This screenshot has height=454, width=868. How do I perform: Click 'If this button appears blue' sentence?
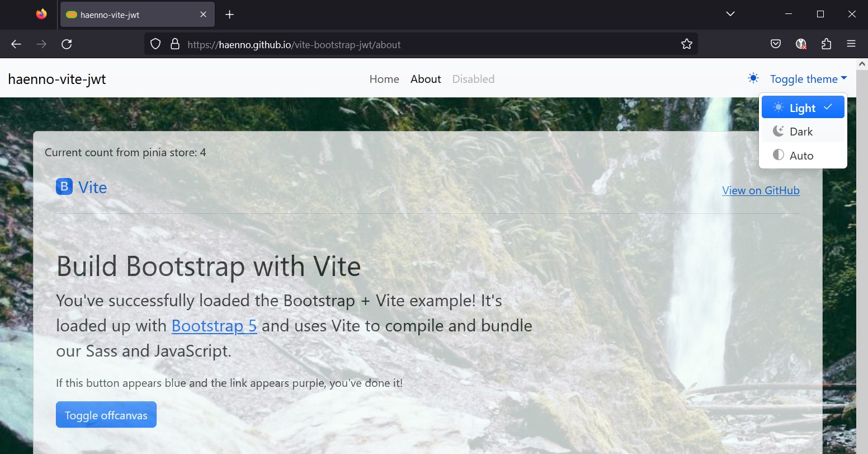click(x=229, y=383)
